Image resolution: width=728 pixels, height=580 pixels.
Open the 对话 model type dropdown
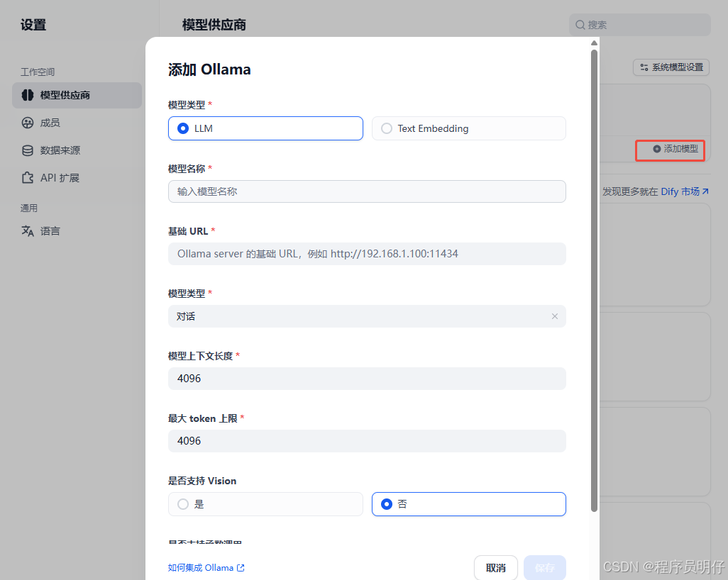367,316
